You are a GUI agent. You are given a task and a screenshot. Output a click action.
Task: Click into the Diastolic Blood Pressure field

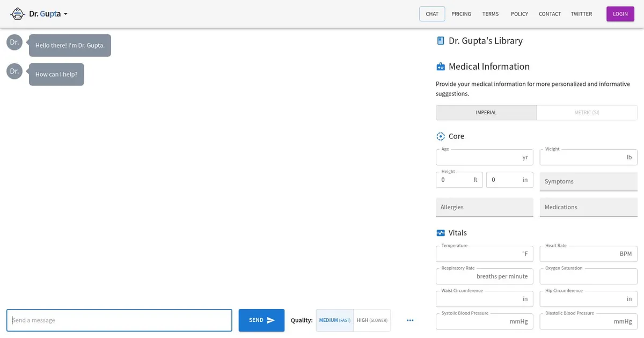[588, 321]
